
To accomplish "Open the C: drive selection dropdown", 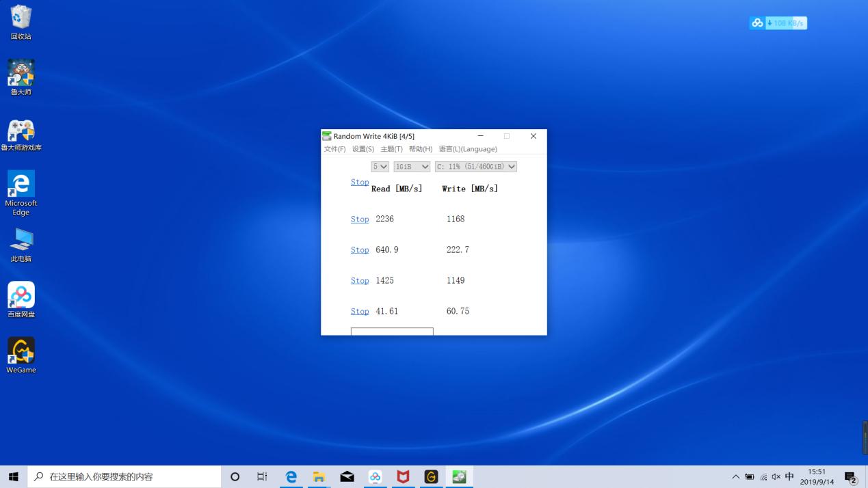I will pos(475,166).
